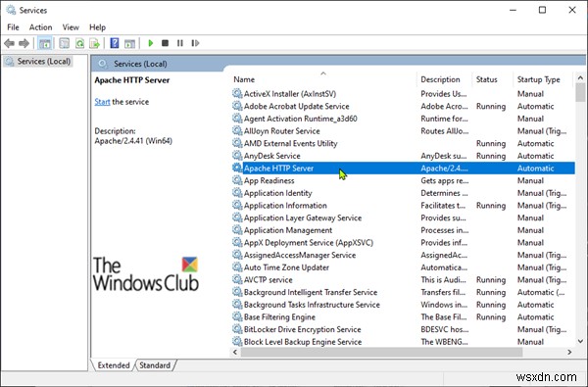588x387 pixels.
Task: Click the Restart Service toolbar icon
Action: pyautogui.click(x=195, y=43)
